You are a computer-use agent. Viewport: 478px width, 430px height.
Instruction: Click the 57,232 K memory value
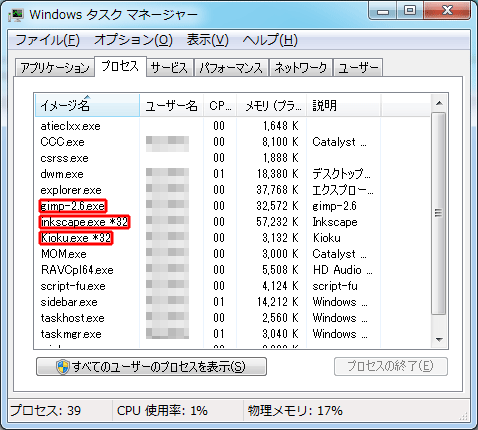click(277, 222)
